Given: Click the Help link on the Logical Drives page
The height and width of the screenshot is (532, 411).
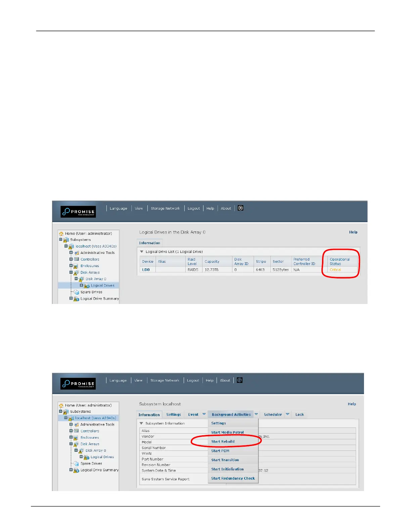Looking at the screenshot, I should (x=353, y=232).
